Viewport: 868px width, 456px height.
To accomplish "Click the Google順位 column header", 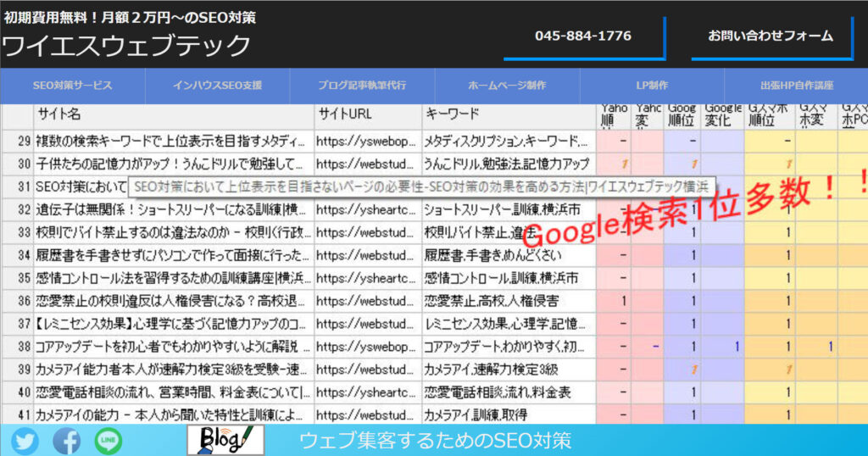I will point(682,115).
